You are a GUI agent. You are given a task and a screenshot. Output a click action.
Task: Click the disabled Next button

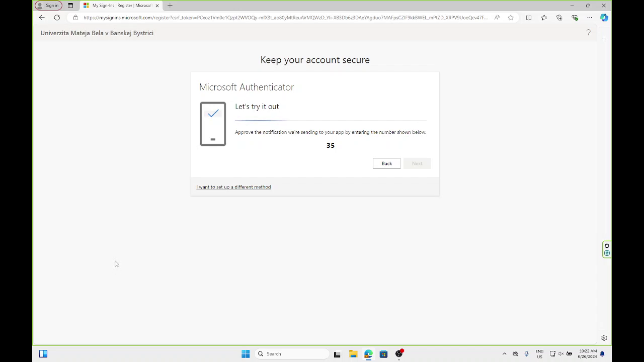click(x=417, y=163)
